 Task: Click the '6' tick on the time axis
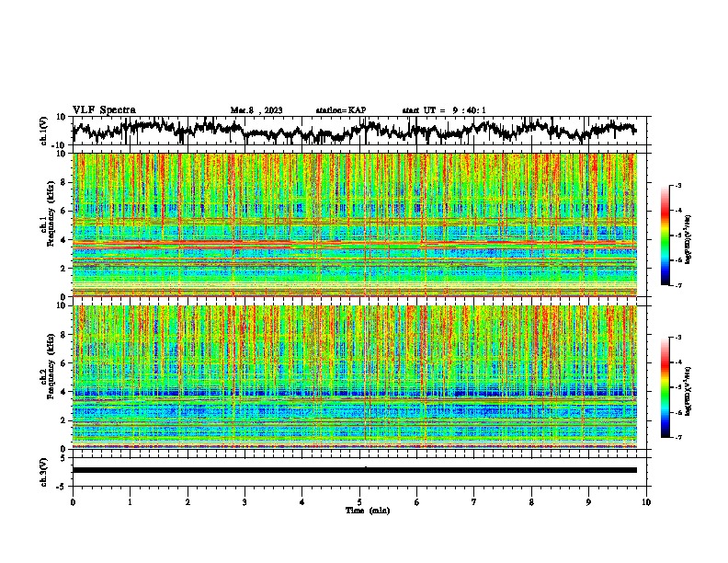tap(417, 502)
